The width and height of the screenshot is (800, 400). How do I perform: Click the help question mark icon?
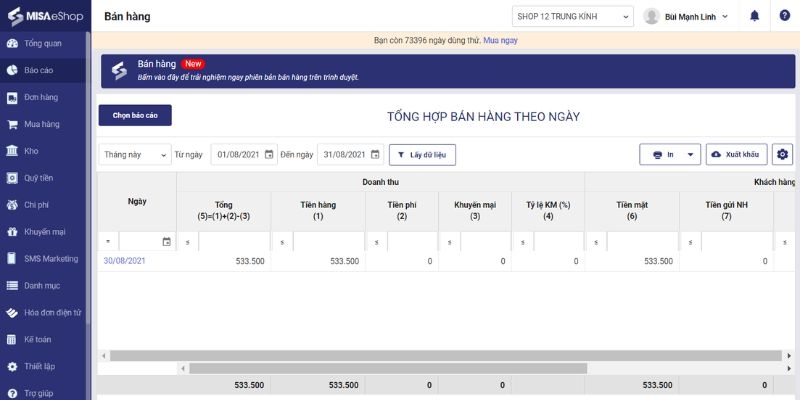click(x=785, y=15)
